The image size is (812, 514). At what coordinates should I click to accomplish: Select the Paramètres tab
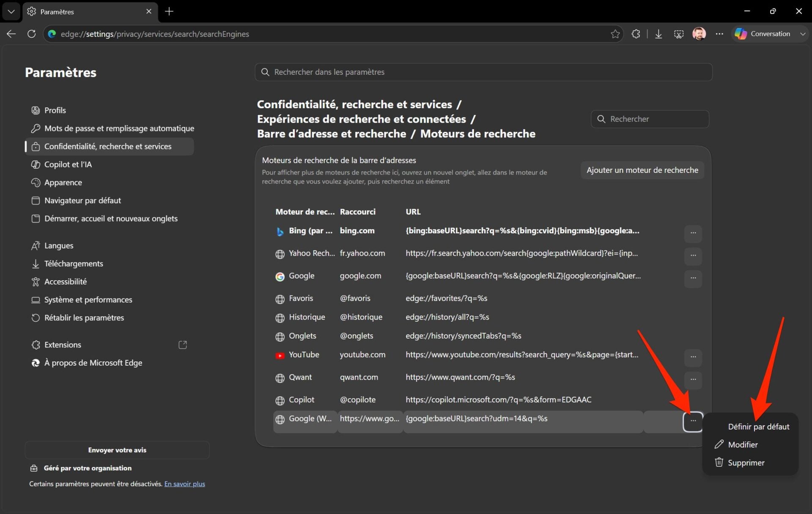[x=90, y=11]
